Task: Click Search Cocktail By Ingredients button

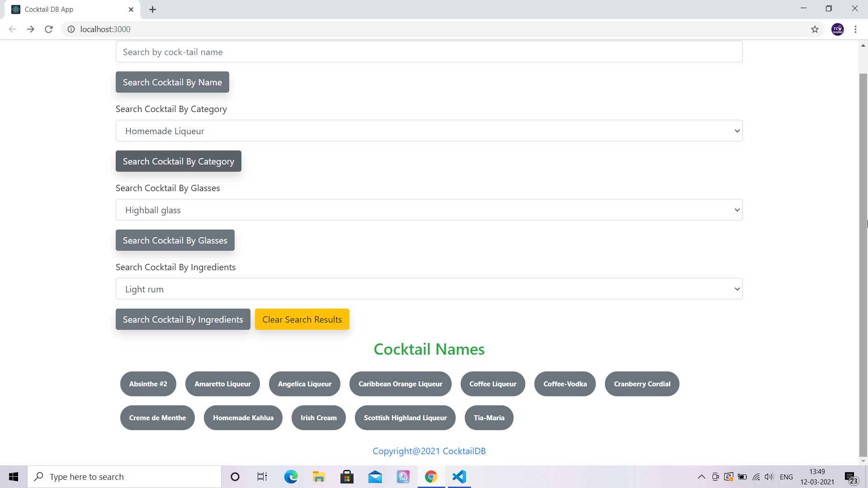Action: click(x=183, y=319)
